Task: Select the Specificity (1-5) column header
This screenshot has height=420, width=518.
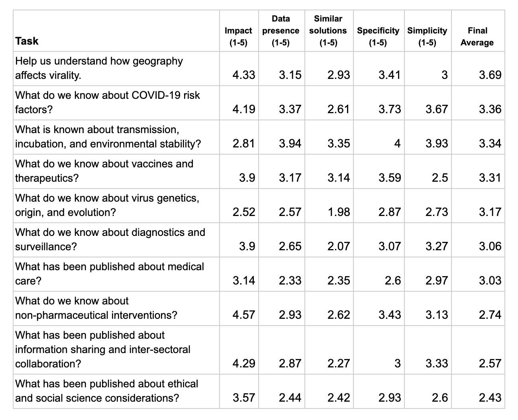Action: [x=379, y=31]
